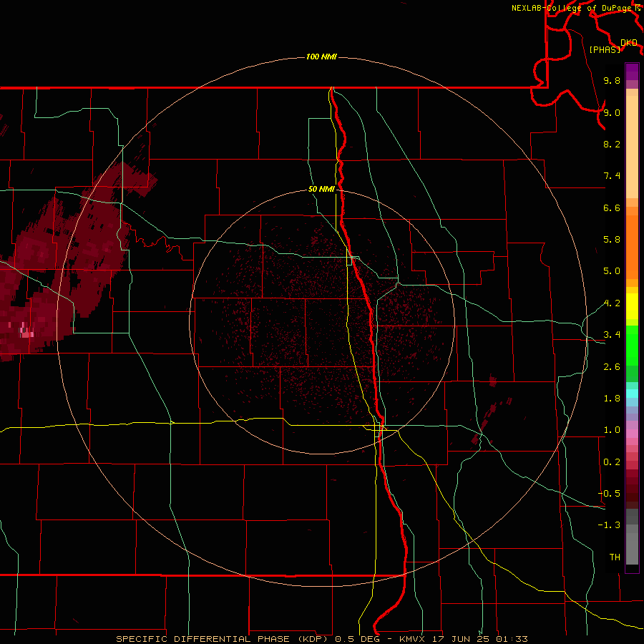Click the "DKD" product label

click(628, 43)
